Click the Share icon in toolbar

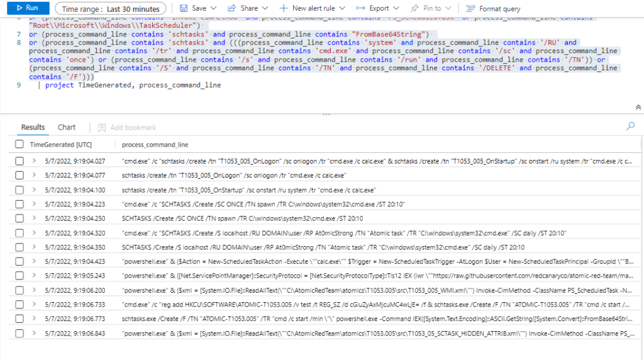point(232,9)
